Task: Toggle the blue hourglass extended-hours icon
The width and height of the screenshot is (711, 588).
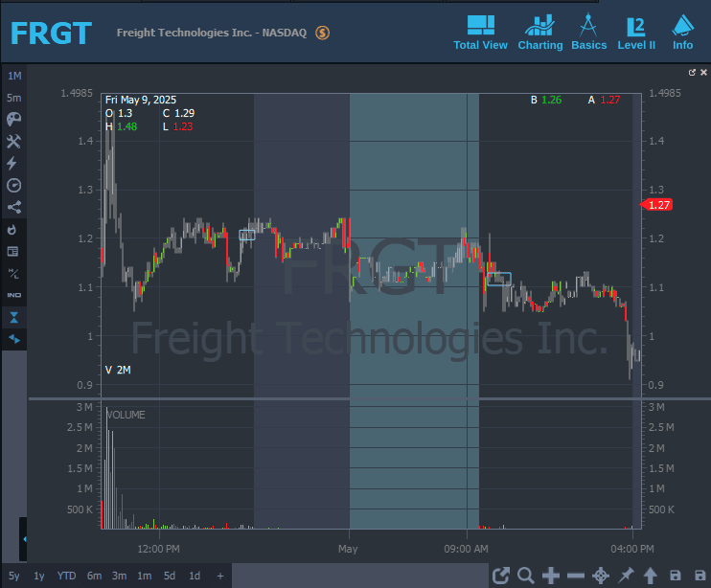Action: tap(13, 317)
